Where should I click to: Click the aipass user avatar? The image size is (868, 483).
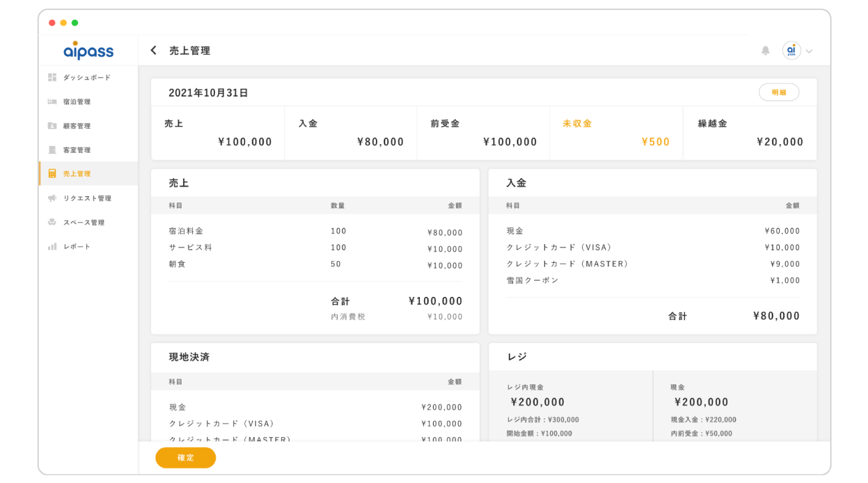791,51
